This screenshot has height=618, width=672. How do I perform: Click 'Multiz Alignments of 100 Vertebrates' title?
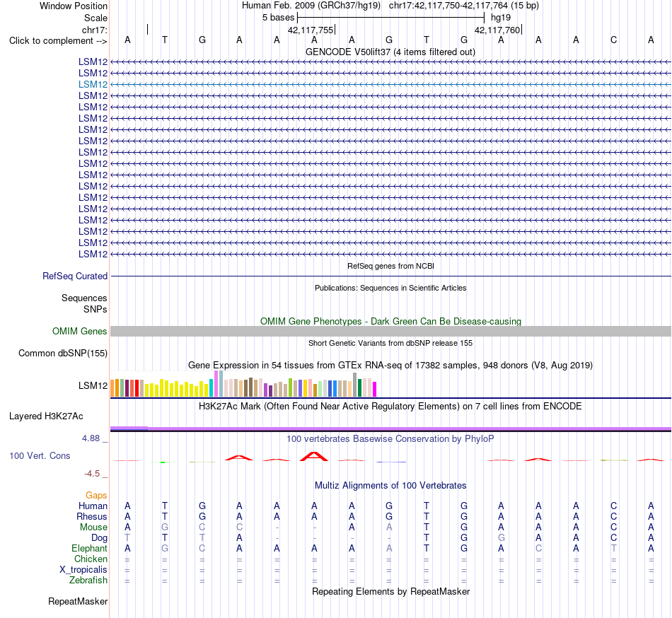(390, 485)
